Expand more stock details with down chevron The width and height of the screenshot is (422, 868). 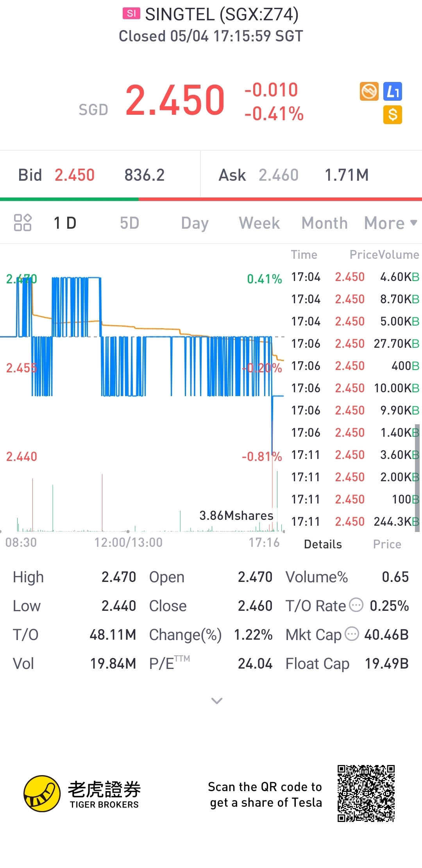pos(217,701)
